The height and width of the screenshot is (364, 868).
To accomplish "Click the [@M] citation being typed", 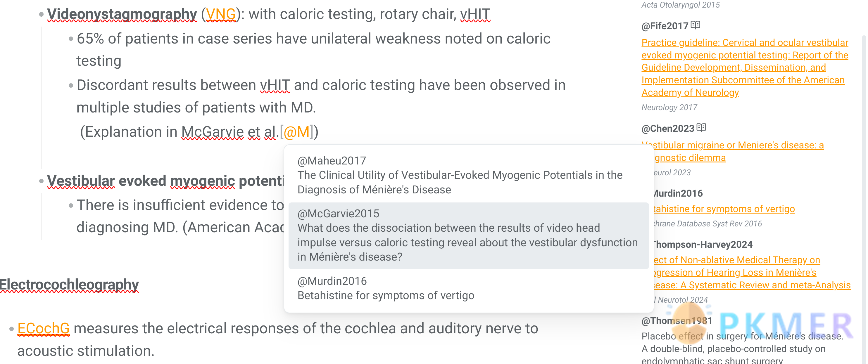I will coord(296,132).
